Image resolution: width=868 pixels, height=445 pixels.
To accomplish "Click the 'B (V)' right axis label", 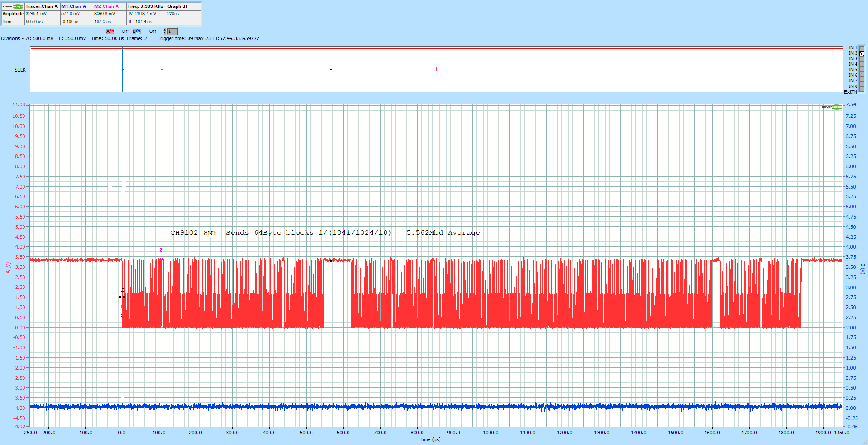I will (x=862, y=269).
